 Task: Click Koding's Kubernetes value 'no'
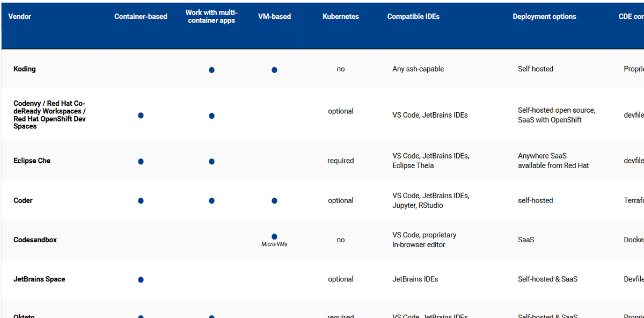coord(341,69)
